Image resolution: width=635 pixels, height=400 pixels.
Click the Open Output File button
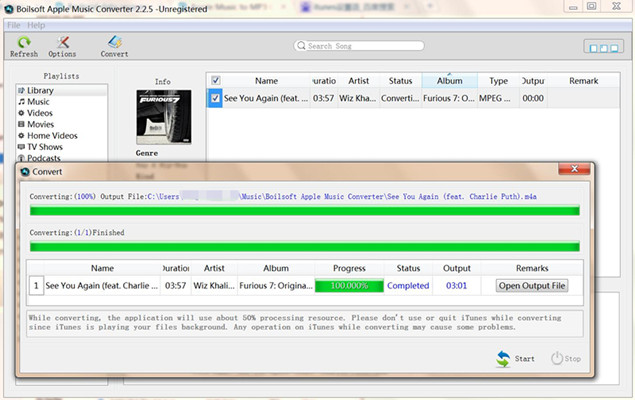(532, 285)
